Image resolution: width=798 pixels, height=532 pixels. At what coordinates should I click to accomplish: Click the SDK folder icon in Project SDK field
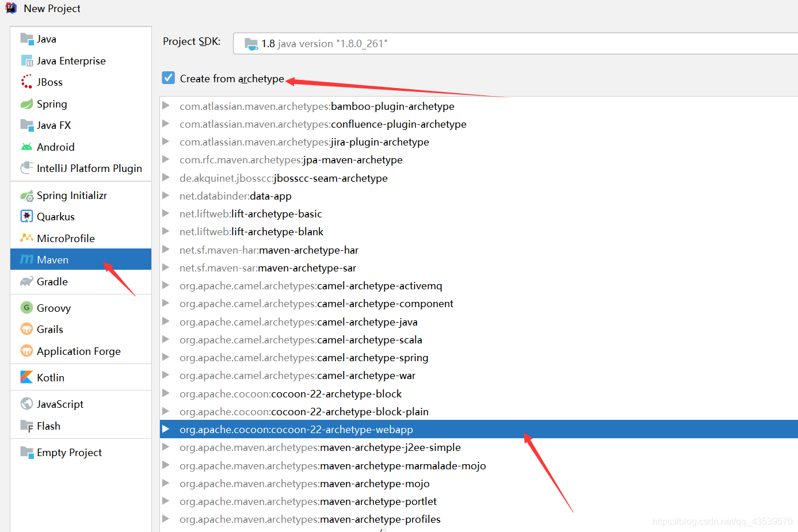251,44
